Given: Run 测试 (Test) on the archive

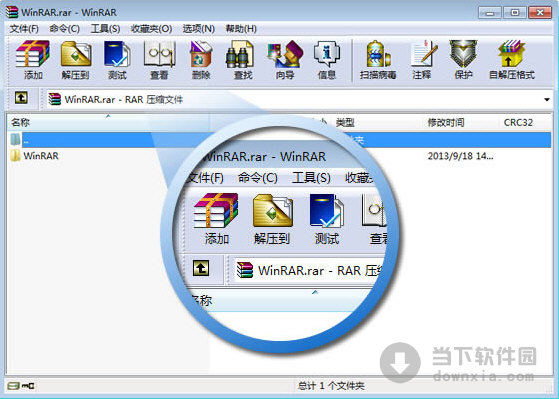Looking at the screenshot, I should (117, 60).
